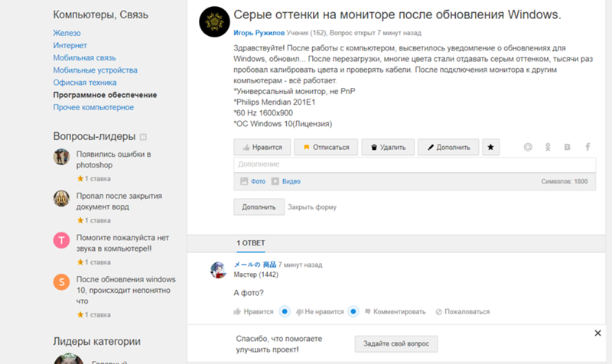Click Комментировать under the answer
The width and height of the screenshot is (612, 364).
[x=399, y=312]
